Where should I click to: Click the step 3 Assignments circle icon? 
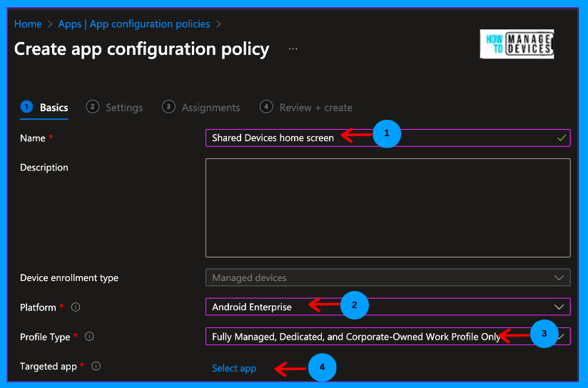[x=168, y=107]
